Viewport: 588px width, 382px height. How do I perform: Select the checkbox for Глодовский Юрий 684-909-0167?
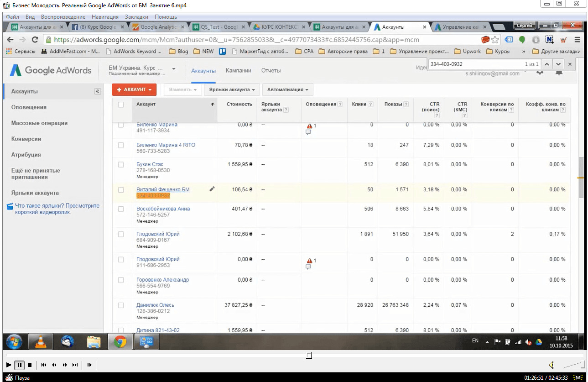click(121, 234)
